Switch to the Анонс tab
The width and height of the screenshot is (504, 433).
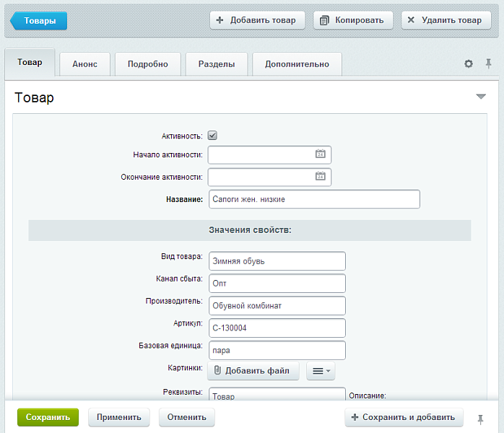[84, 64]
